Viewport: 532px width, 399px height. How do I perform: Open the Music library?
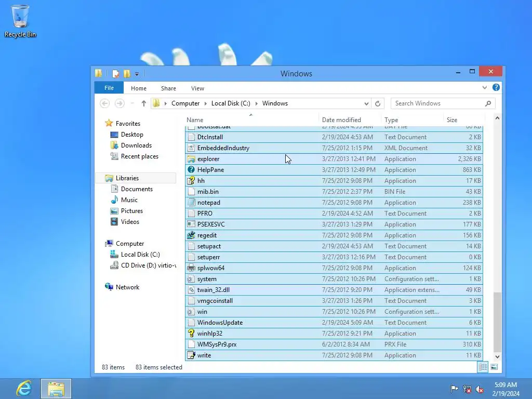coord(129,200)
